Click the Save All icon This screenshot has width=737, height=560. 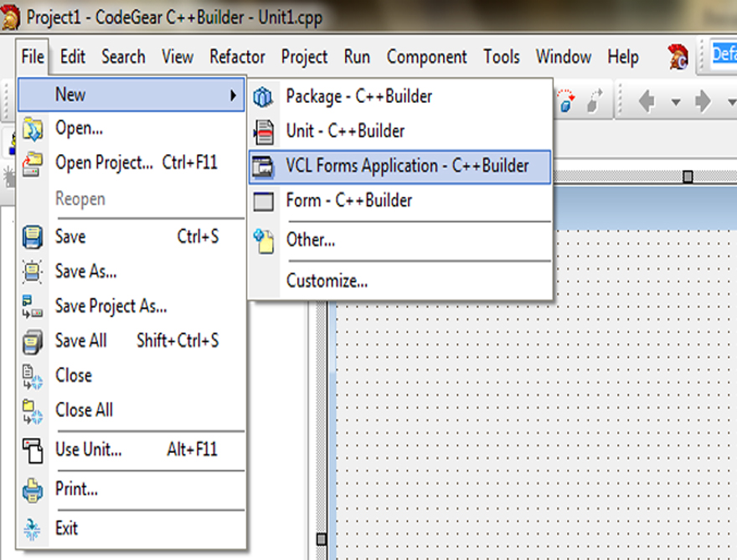pos(33,342)
